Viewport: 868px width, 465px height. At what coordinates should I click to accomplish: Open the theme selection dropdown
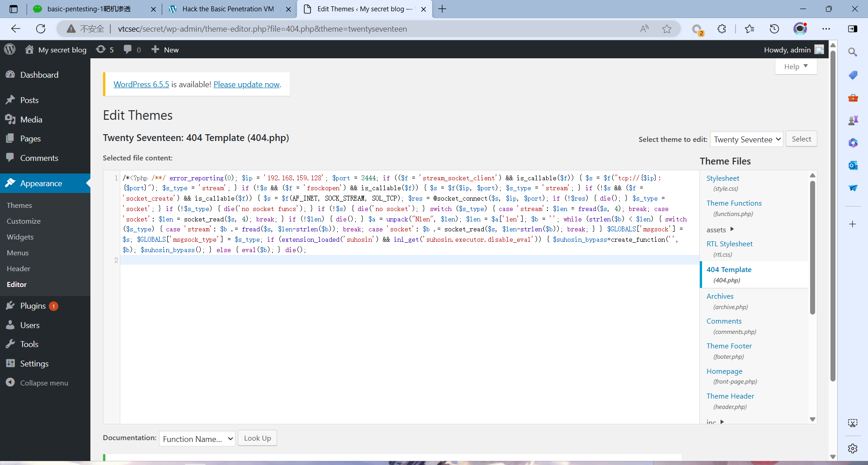coord(746,139)
